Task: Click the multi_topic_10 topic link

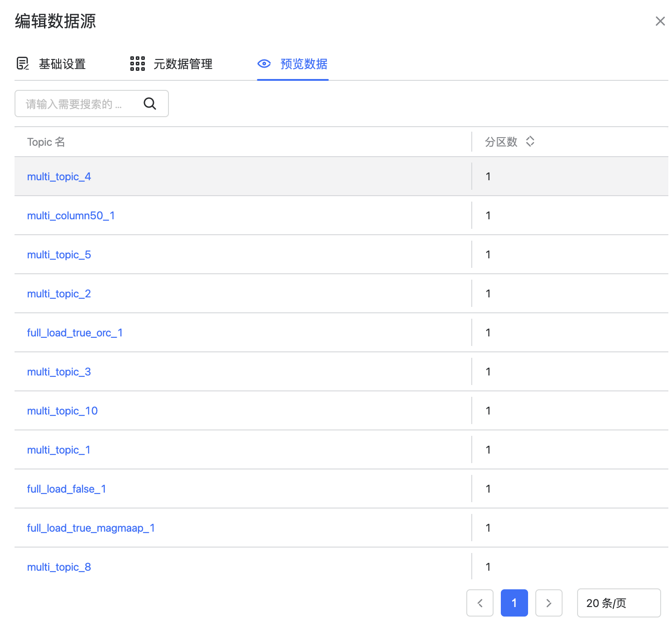Action: pos(62,411)
